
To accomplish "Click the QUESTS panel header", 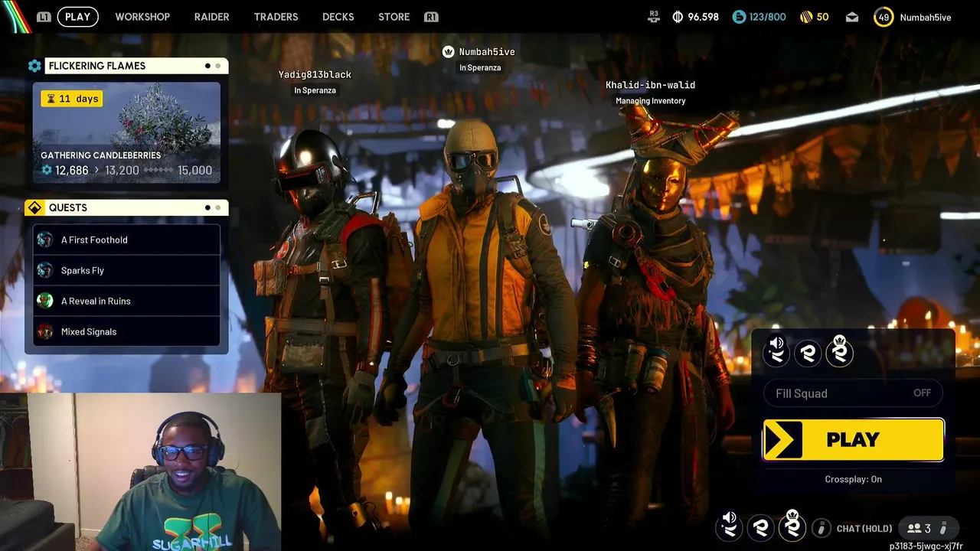I will point(136,207).
